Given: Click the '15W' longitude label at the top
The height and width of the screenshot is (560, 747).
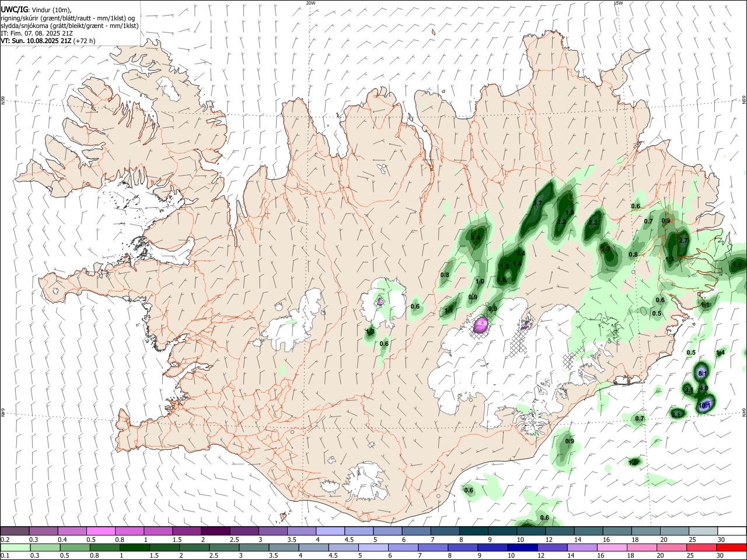Looking at the screenshot, I should 618,3.
